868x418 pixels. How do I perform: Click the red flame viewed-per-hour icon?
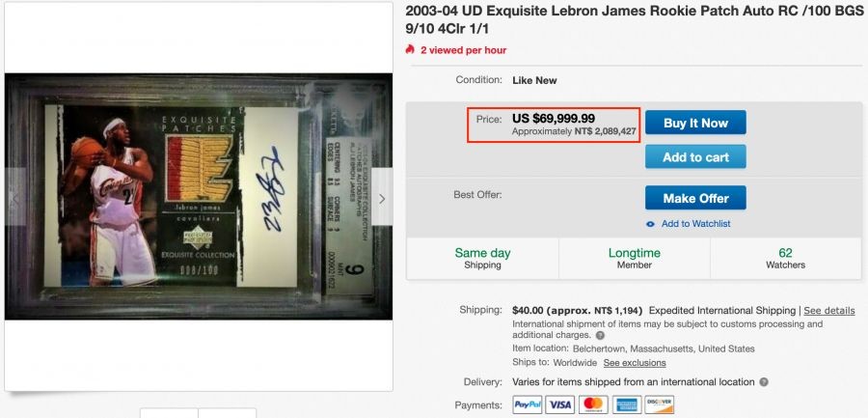[x=410, y=49]
